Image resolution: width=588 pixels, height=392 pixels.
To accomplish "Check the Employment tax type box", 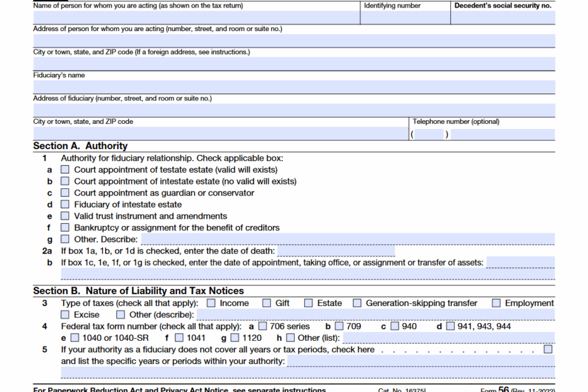I will 496,303.
